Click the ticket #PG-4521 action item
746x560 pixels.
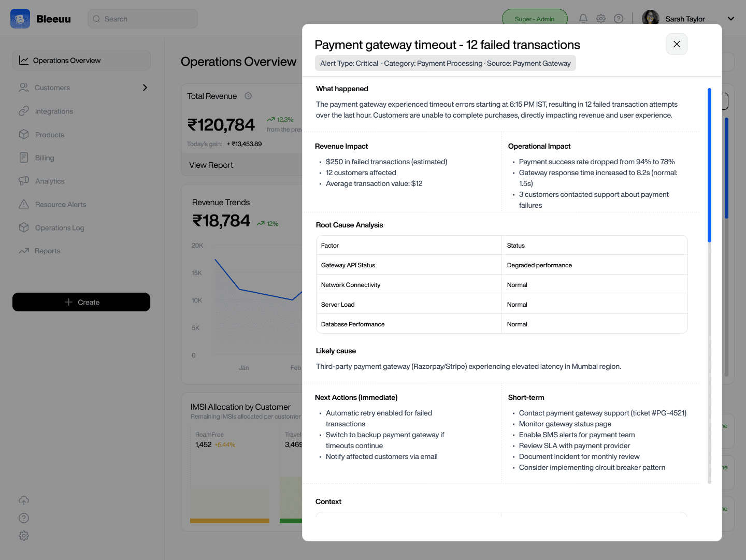(x=602, y=413)
